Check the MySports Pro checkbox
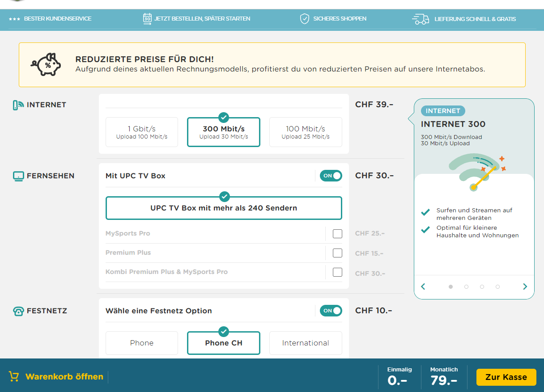This screenshot has width=544, height=392. pos(337,234)
